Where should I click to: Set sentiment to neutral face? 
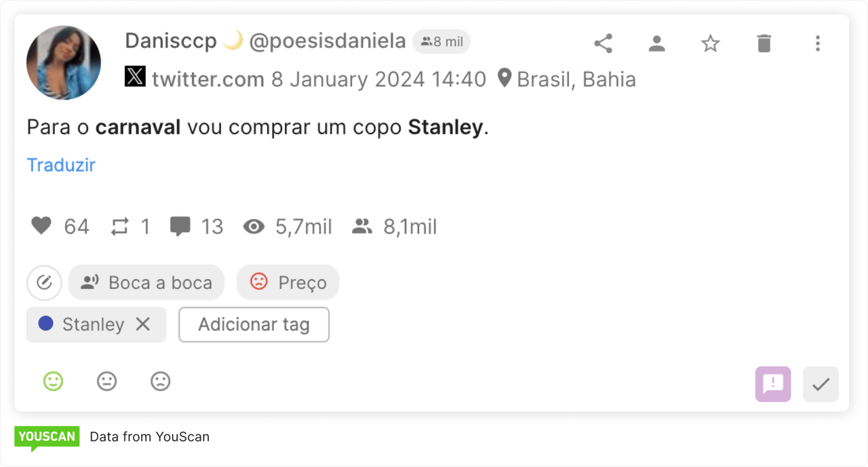pos(106,382)
